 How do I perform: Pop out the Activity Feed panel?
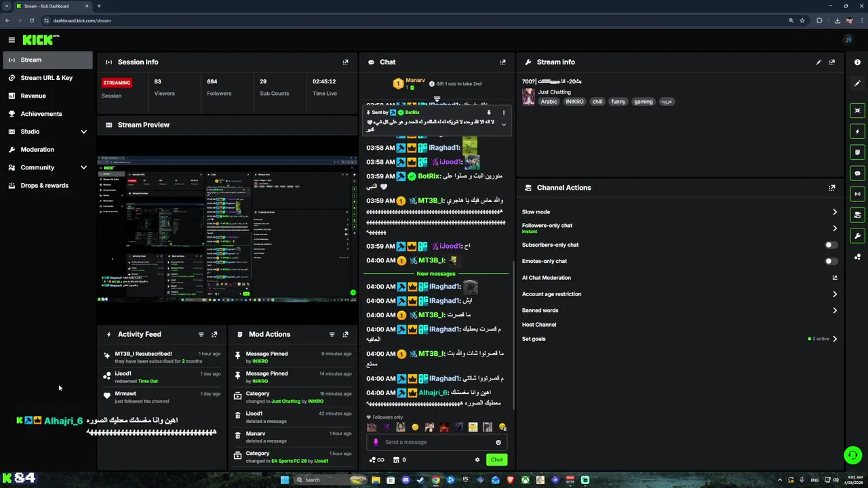coord(214,334)
